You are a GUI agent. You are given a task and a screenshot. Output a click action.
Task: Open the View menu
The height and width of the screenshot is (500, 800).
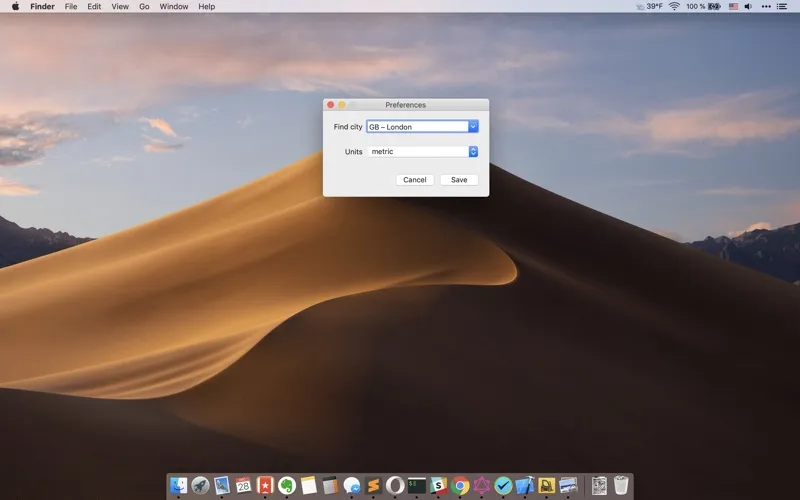120,6
